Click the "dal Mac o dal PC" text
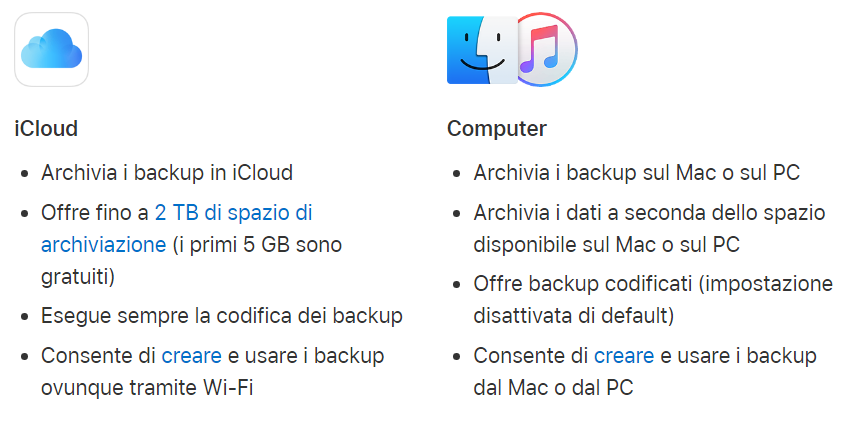 click(x=553, y=387)
